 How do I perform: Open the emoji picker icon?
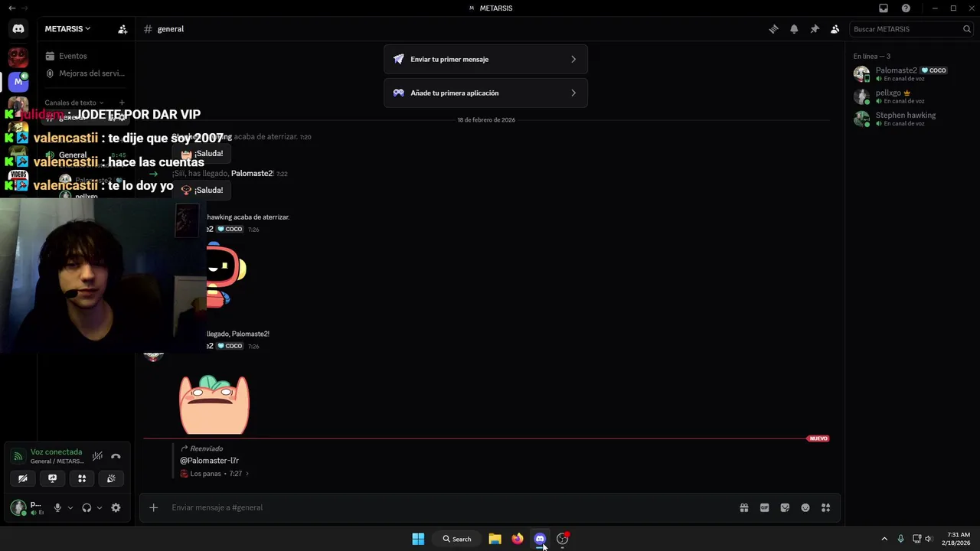pyautogui.click(x=805, y=507)
